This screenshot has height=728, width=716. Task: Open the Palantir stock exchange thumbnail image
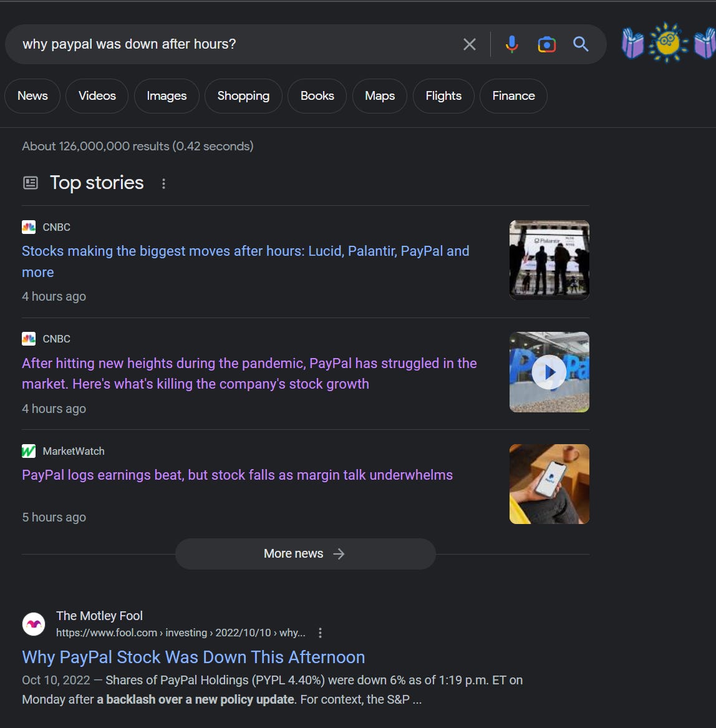549,260
